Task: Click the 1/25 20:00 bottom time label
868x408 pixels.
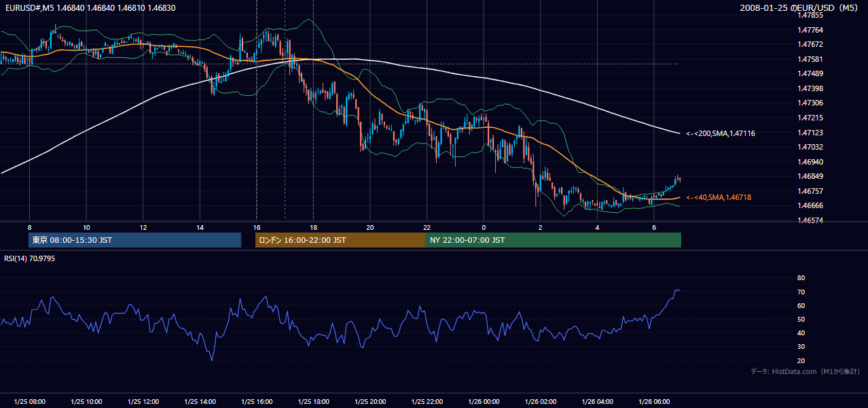Action: click(x=370, y=402)
